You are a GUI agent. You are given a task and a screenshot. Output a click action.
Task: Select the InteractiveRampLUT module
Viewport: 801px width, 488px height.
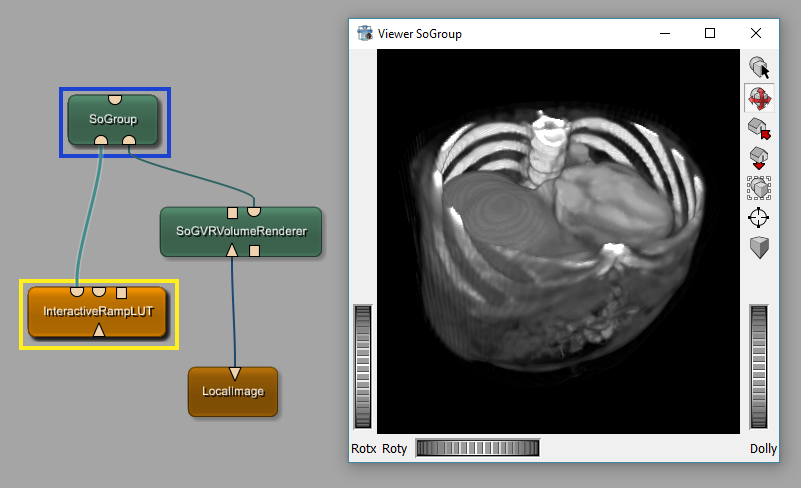click(x=98, y=313)
